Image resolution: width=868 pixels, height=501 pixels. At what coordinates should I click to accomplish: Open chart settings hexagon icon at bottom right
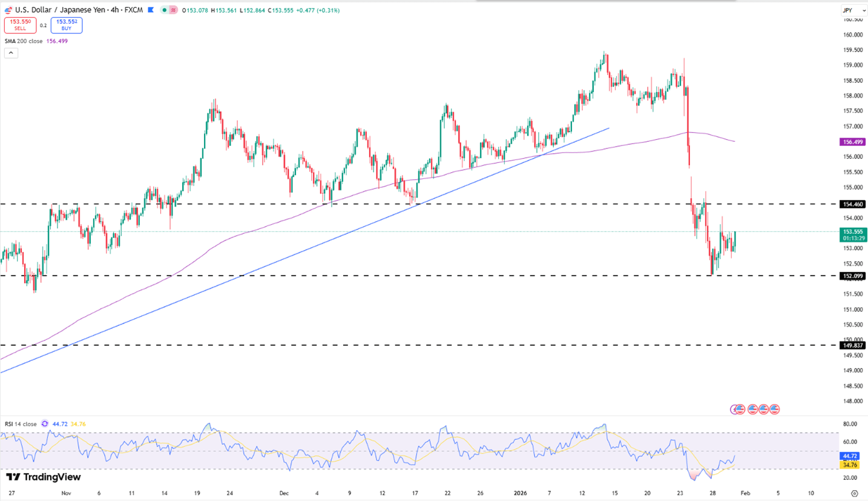click(854, 493)
